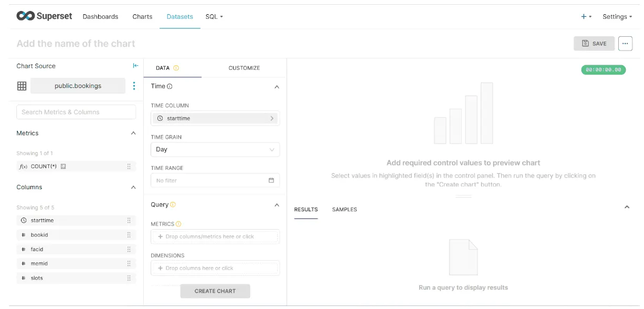Click the Search Metrics & Columns field
This screenshot has height=309, width=644.
76,112
